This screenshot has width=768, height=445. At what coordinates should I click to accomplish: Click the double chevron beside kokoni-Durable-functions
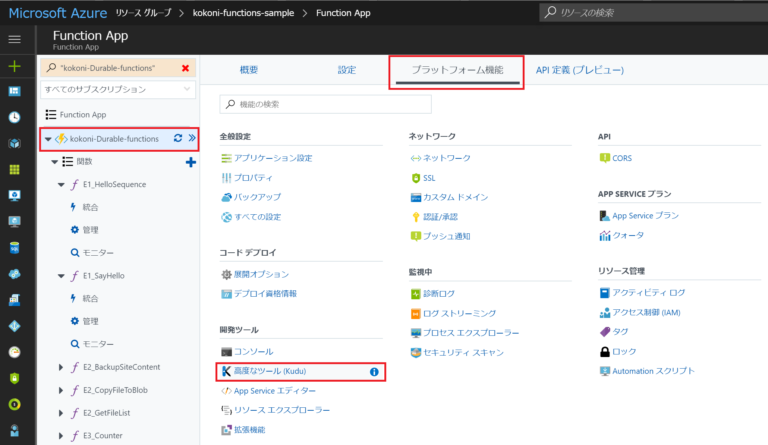click(x=192, y=139)
